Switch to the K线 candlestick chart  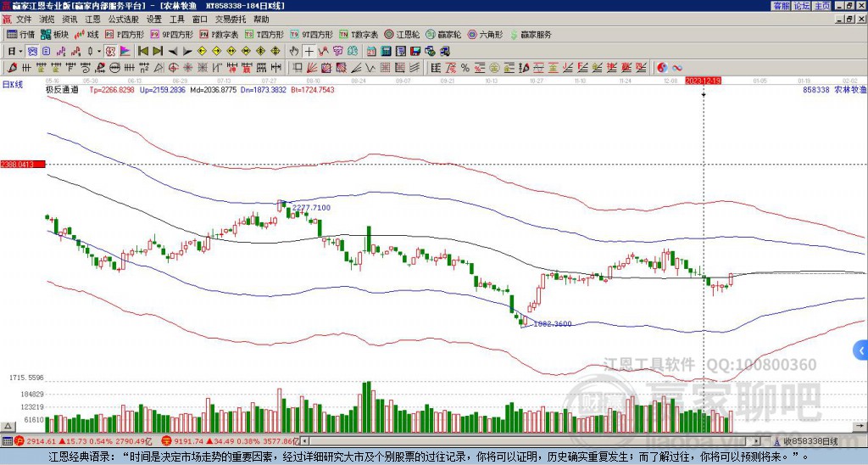(x=86, y=34)
